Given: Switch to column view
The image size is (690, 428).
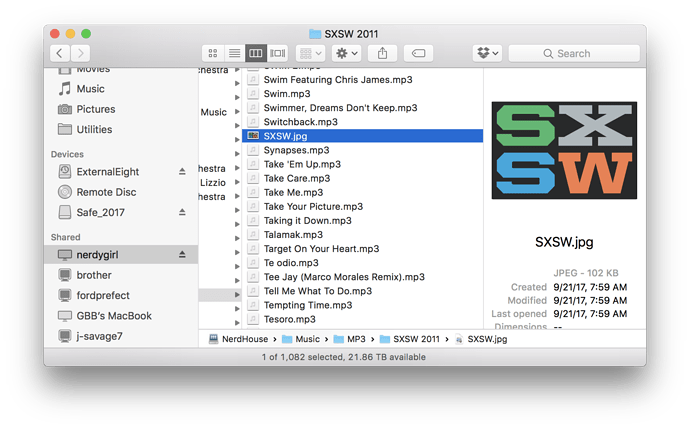Looking at the screenshot, I should coord(256,53).
